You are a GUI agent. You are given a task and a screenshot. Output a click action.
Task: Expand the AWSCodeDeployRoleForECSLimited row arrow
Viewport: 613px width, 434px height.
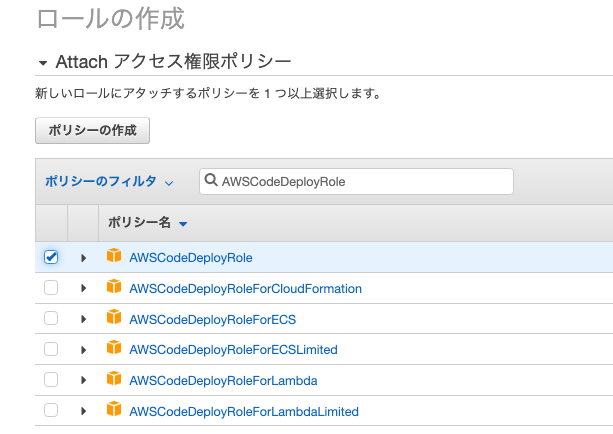(x=83, y=350)
